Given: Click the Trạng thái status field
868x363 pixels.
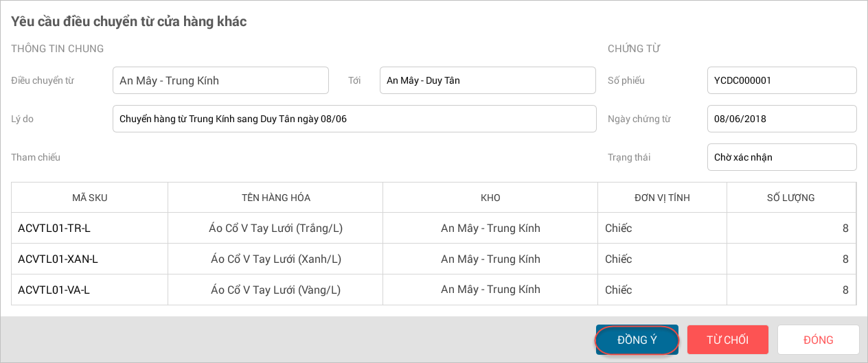Looking at the screenshot, I should (781, 157).
